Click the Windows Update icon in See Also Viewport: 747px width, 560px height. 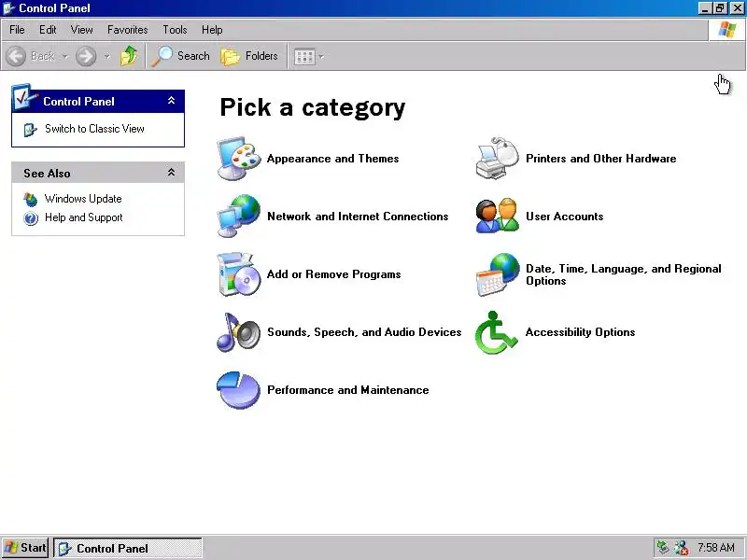click(31, 199)
